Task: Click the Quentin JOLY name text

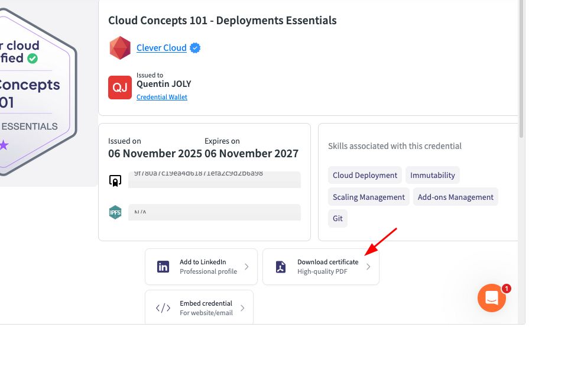Action: (x=164, y=84)
